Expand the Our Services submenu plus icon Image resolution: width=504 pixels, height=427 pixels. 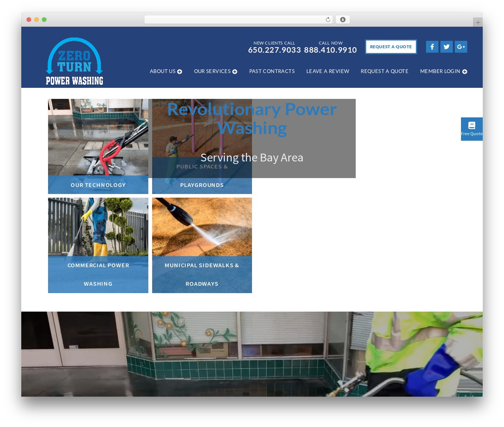tap(235, 72)
